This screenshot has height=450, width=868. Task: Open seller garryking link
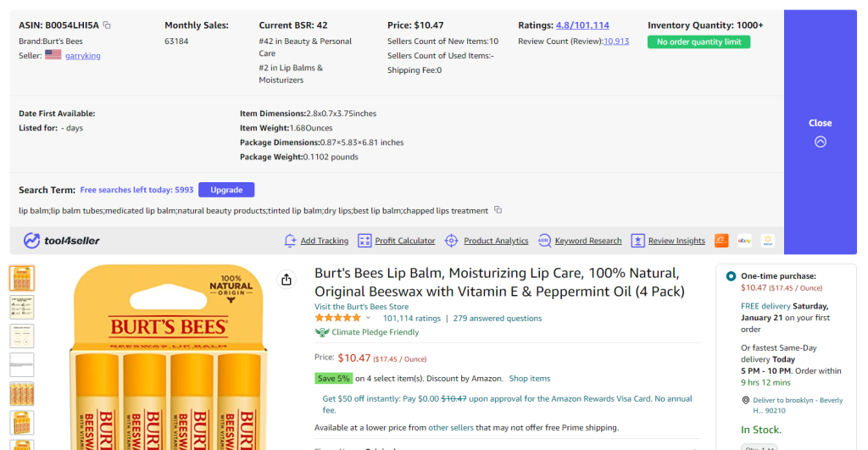pyautogui.click(x=83, y=55)
